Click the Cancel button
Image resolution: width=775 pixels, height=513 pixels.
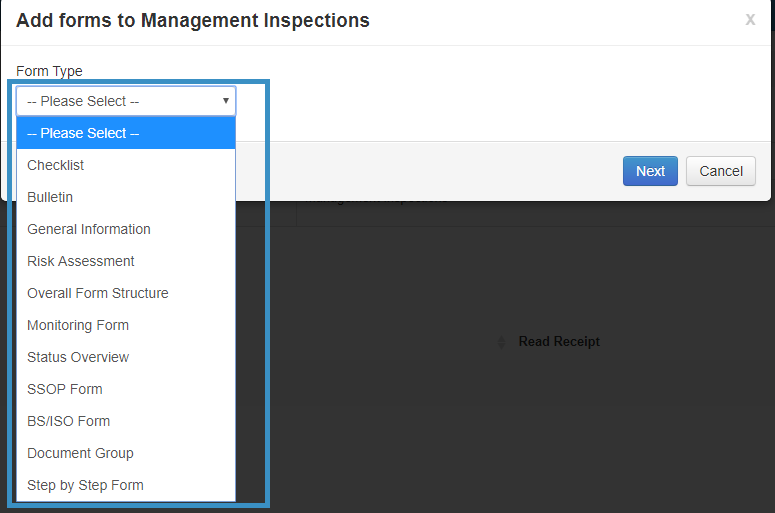tap(721, 171)
